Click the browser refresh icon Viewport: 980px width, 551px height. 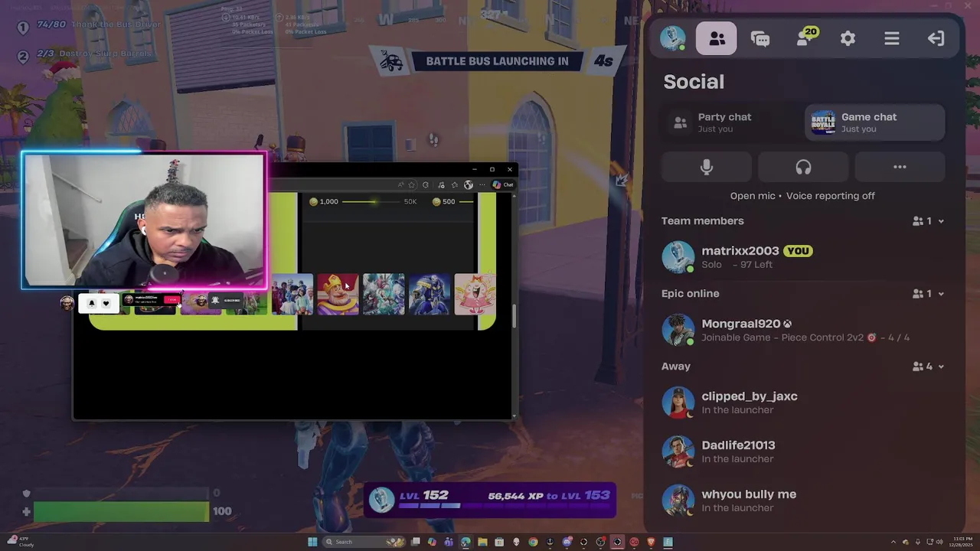(426, 184)
